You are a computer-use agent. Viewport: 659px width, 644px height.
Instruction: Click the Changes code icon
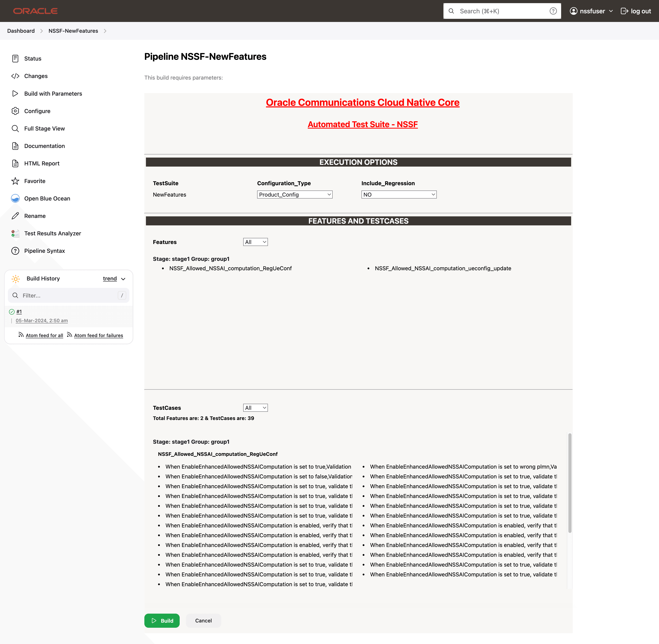(15, 76)
